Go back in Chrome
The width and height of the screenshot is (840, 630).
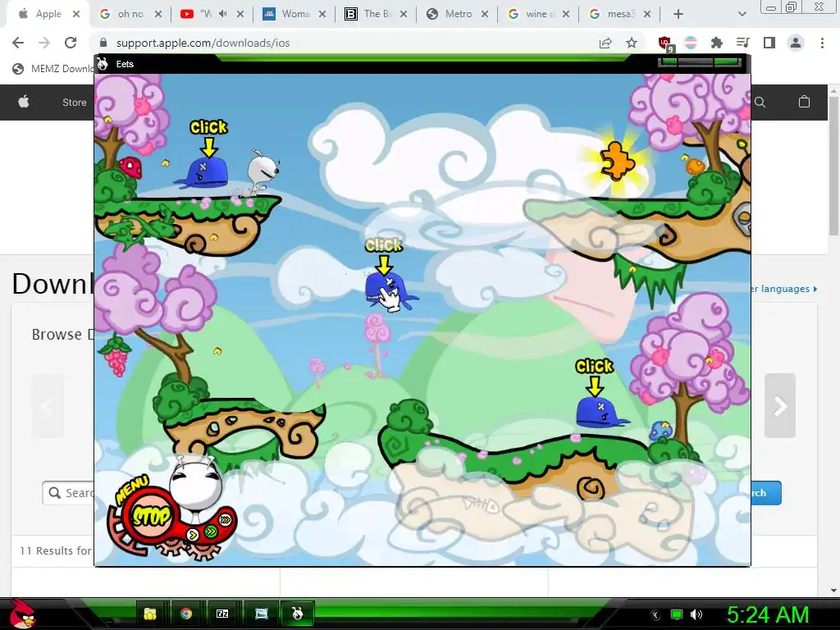tap(18, 43)
